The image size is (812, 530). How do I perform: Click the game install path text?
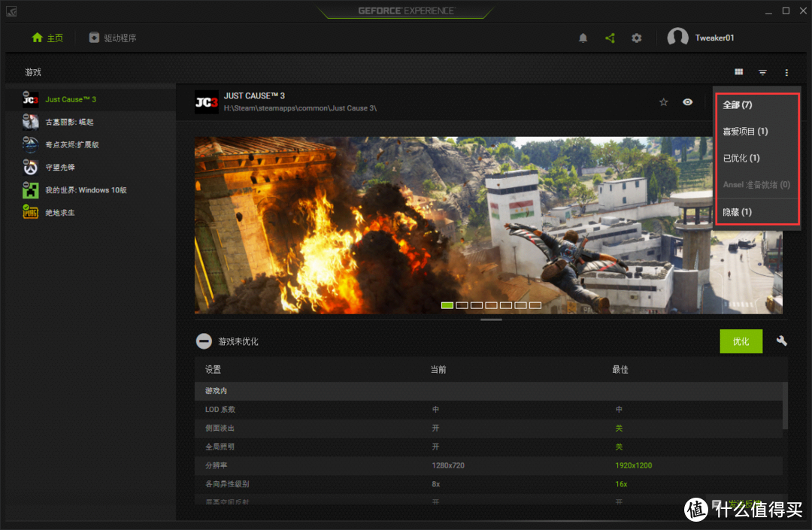click(x=300, y=108)
